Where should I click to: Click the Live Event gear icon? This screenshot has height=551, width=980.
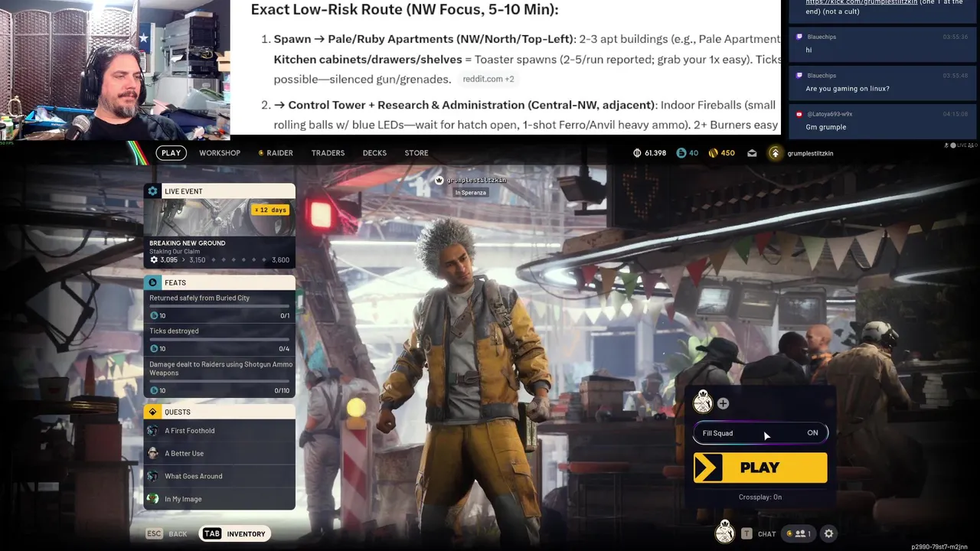click(x=152, y=191)
